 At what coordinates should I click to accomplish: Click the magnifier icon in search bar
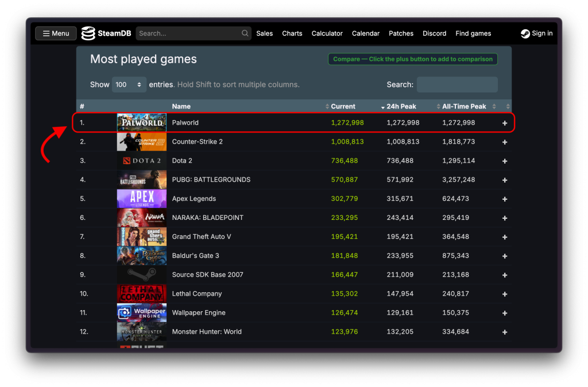[245, 33]
